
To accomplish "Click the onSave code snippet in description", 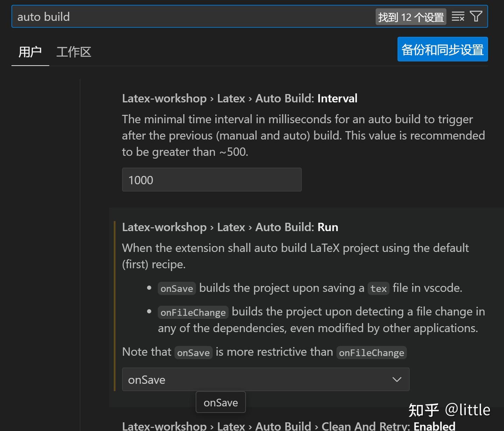I will tap(176, 288).
